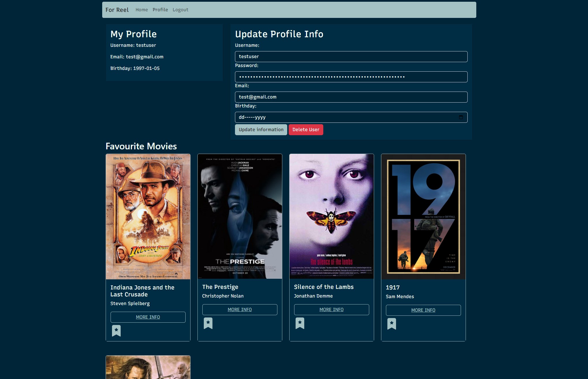Toggle favourite bookmark on Silence of the Lambs card
This screenshot has height=379, width=588.
point(300,323)
